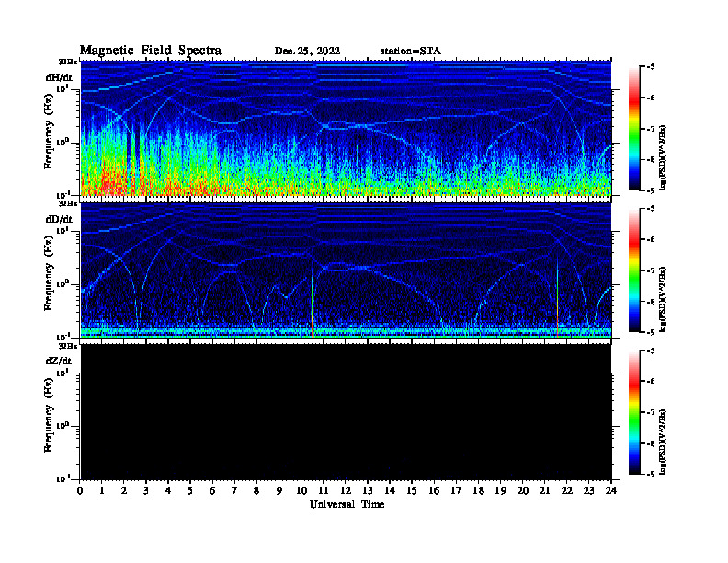Viewport: 728px width, 563px height.
Task: Click hour tick label "4" on time axis
Action: (x=168, y=491)
